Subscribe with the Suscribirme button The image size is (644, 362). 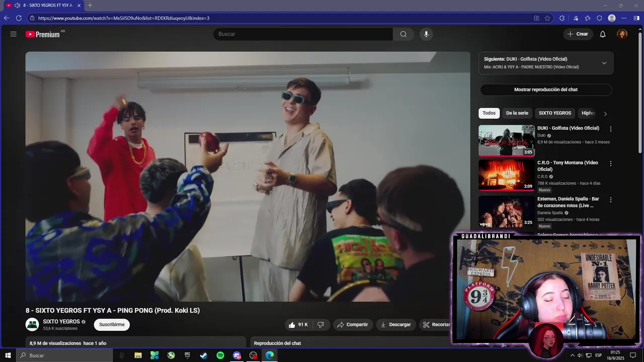[112, 325]
